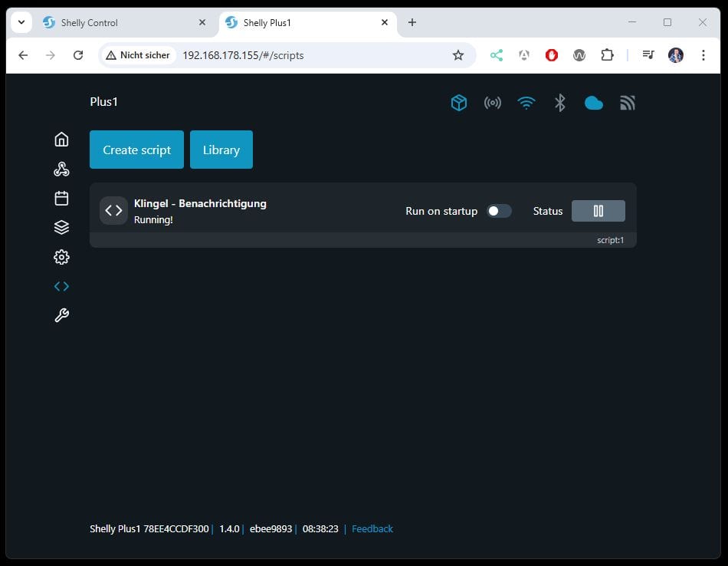
Task: Click the cloud connection status icon
Action: pyautogui.click(x=594, y=103)
